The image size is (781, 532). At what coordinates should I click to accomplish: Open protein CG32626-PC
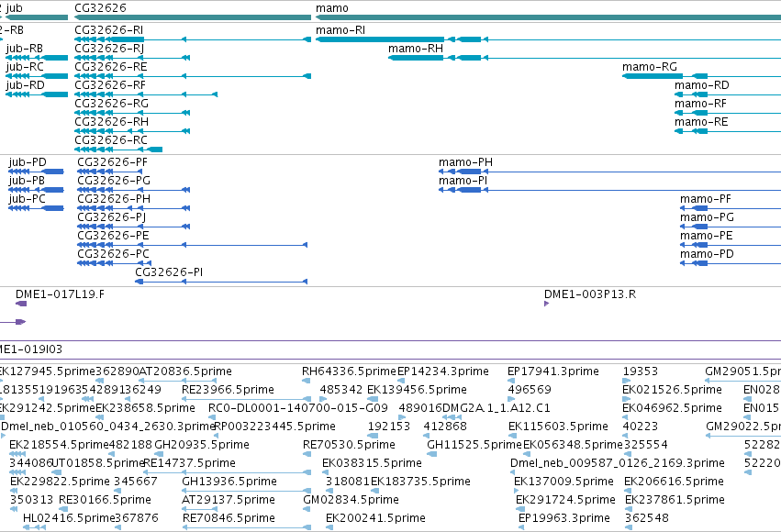coord(113,254)
